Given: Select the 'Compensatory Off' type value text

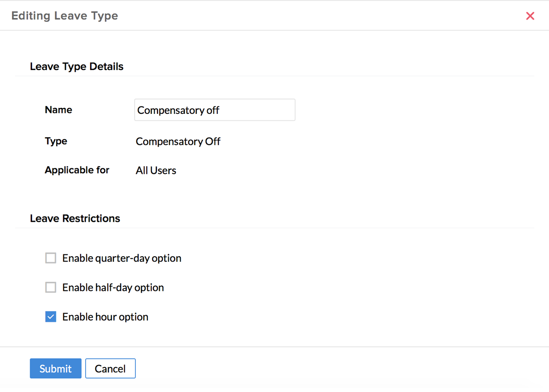Looking at the screenshot, I should pos(178,142).
